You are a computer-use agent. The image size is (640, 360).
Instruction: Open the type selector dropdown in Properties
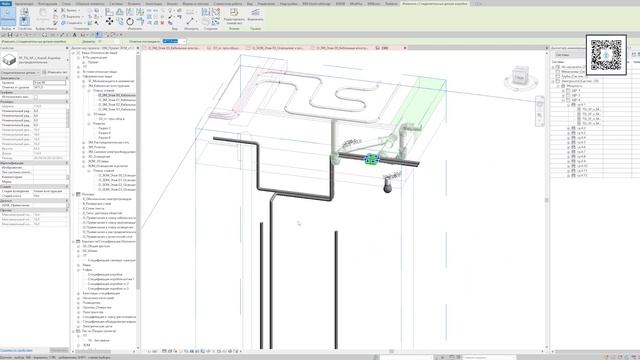click(x=68, y=60)
